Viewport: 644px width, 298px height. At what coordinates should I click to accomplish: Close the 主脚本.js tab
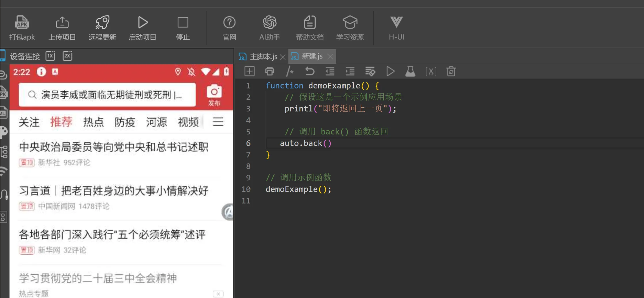283,57
